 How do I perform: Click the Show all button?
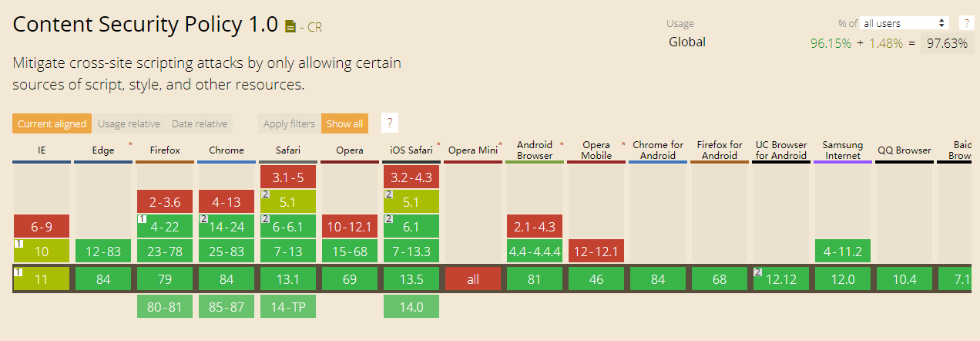[344, 123]
